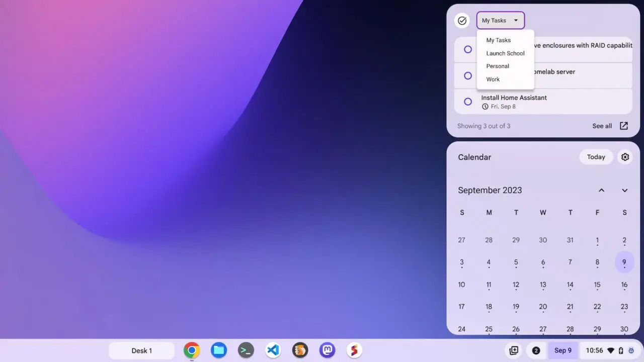This screenshot has width=644, height=362.
Task: Select Launch School from the task list menu
Action: click(505, 53)
